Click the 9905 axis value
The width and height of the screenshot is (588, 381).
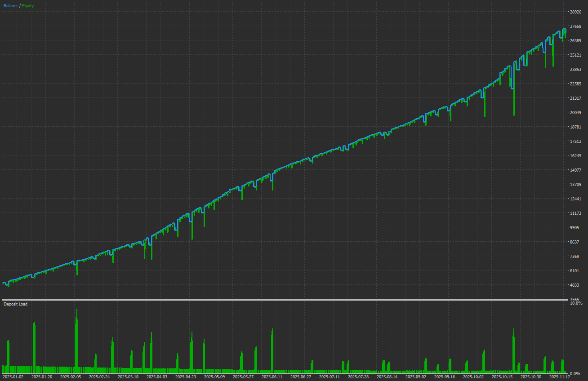575,228
